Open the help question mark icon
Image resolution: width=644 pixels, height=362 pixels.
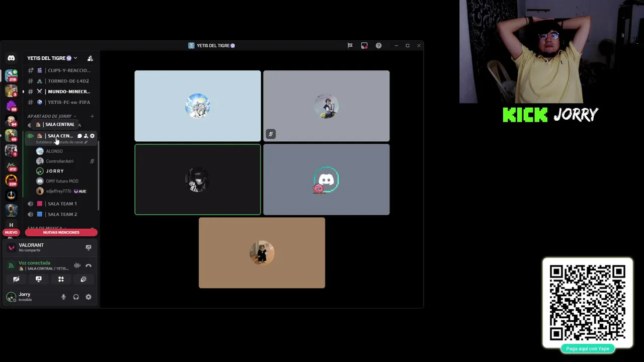click(378, 46)
